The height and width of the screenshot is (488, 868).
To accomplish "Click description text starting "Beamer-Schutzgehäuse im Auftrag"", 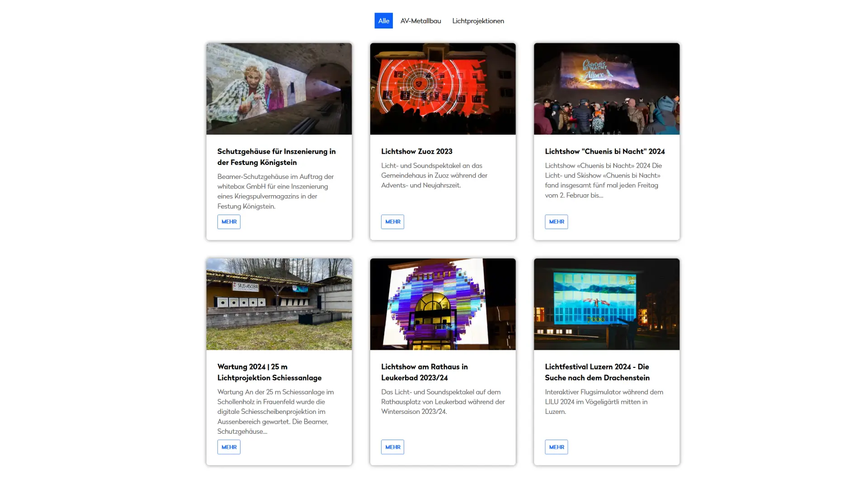I will [275, 192].
